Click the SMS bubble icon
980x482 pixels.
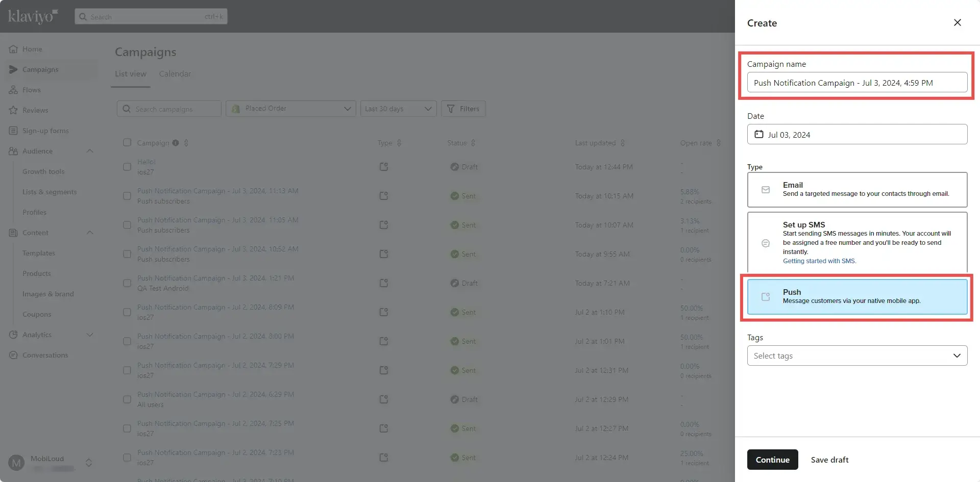[766, 243]
